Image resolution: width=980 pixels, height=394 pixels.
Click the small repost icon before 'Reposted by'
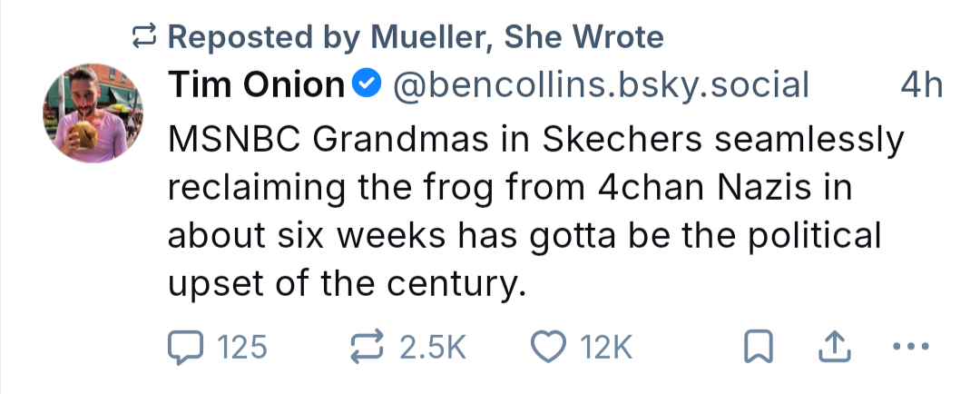coord(145,37)
